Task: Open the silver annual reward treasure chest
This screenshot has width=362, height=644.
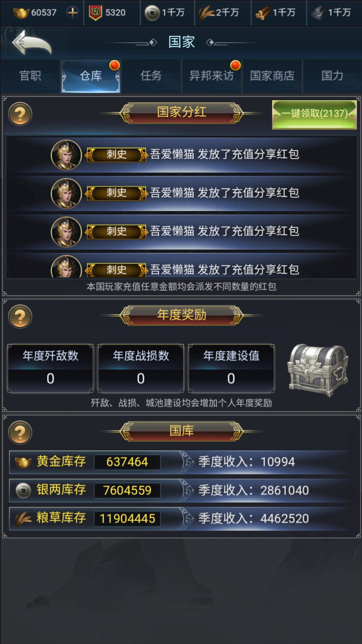Action: [x=318, y=370]
